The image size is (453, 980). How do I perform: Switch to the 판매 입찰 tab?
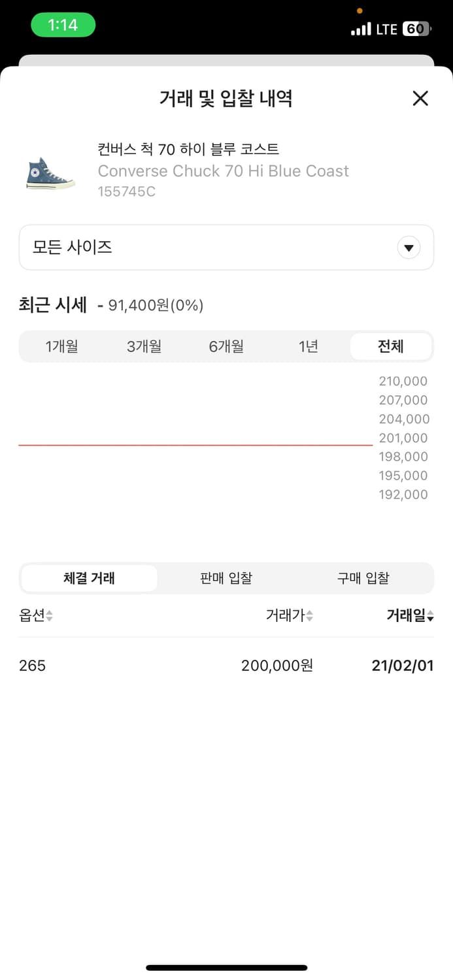tap(226, 578)
